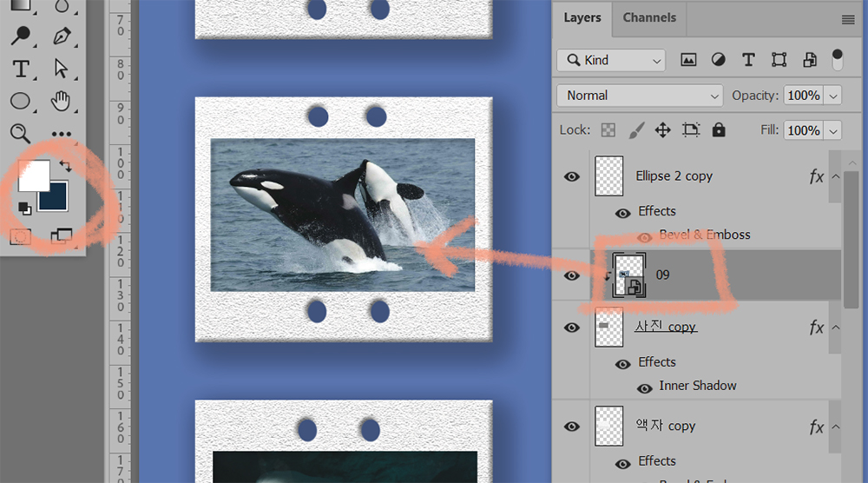This screenshot has width=868, height=483.
Task: Select the Hand tool
Action: [x=61, y=101]
